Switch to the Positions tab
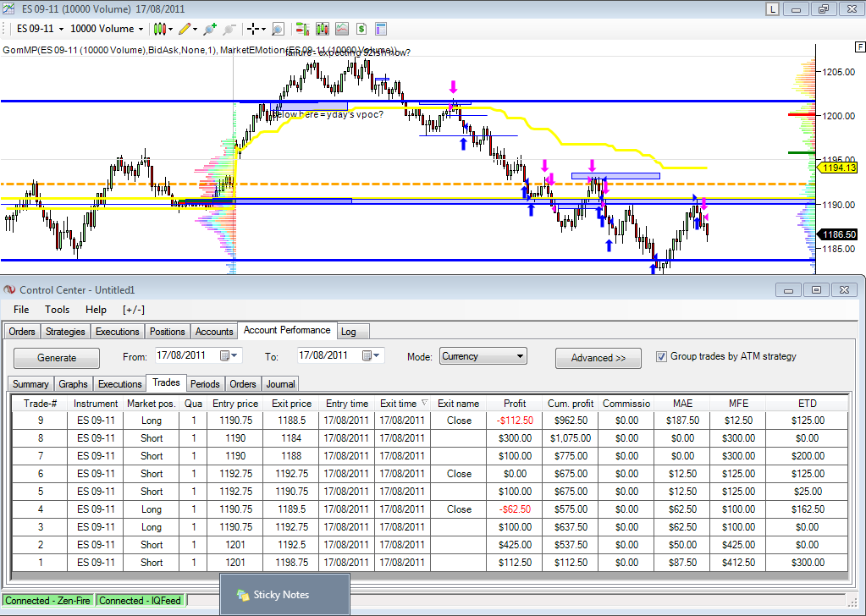The height and width of the screenshot is (616, 866). 168,331
